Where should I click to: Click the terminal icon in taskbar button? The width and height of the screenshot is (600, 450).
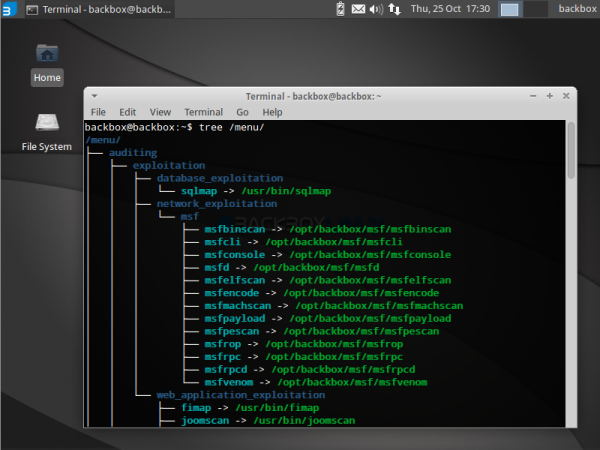pos(32,10)
